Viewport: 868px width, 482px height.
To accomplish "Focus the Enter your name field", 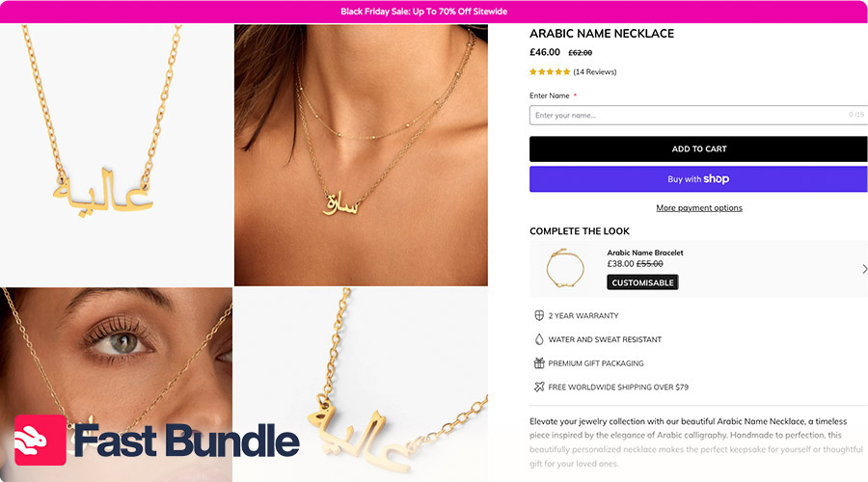I will coord(698,115).
